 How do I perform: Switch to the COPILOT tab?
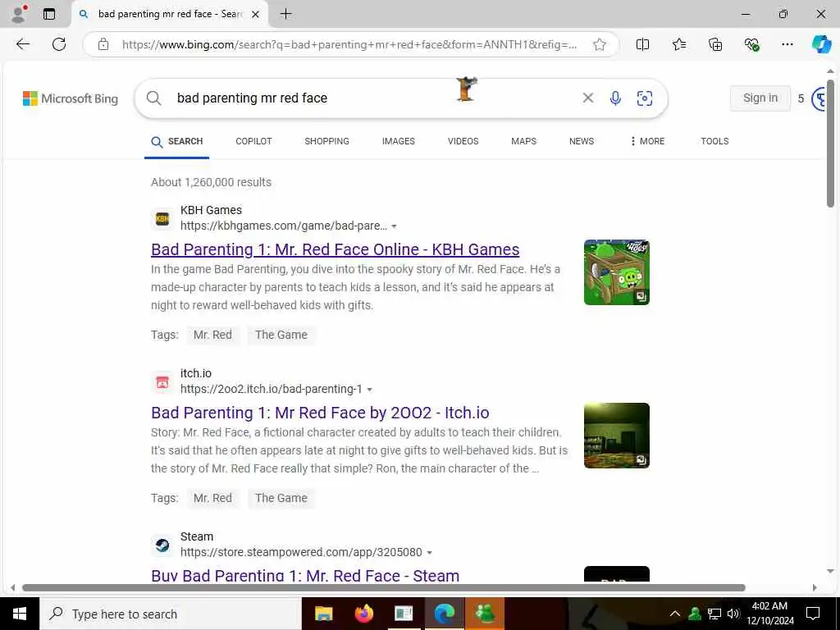(x=254, y=141)
